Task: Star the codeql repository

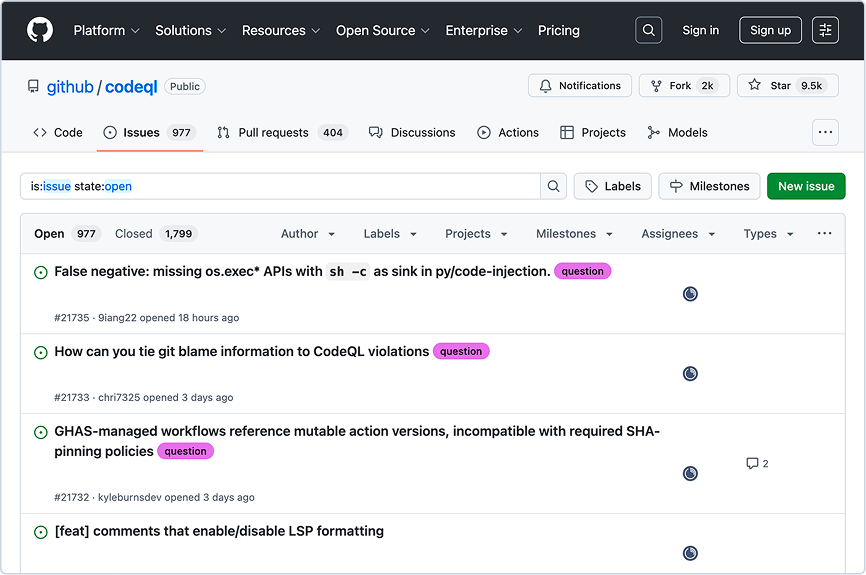Action: [788, 86]
